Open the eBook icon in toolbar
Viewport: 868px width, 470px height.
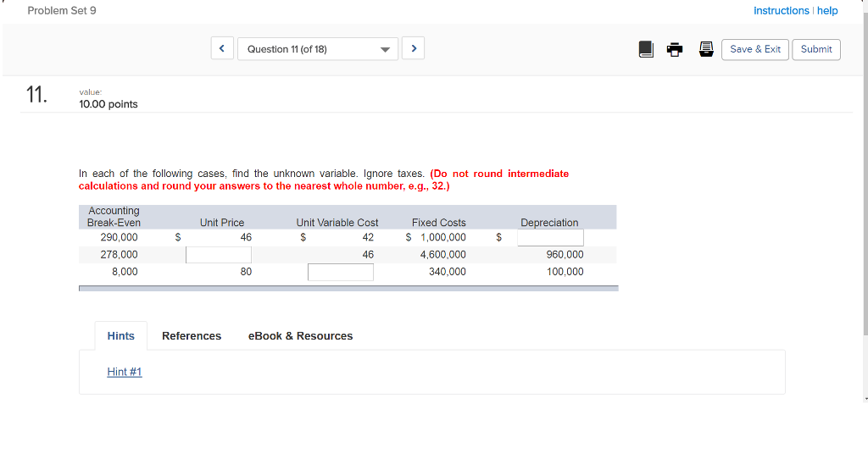pos(647,49)
